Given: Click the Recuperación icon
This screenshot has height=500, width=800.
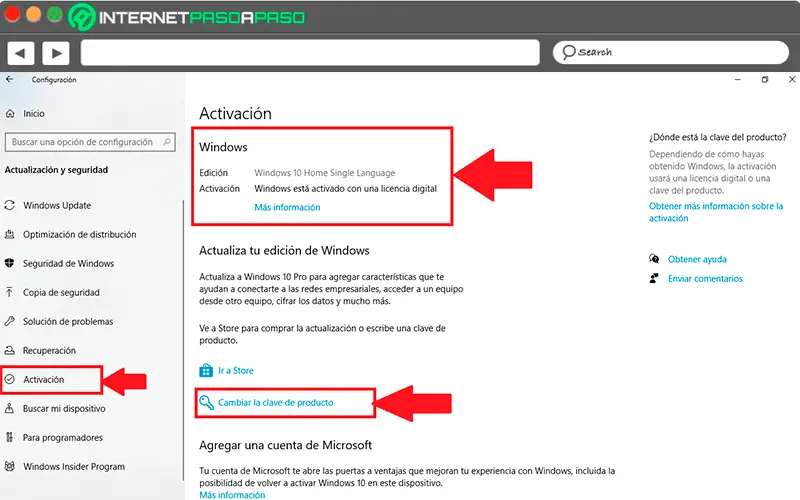Looking at the screenshot, I should click(10, 351).
